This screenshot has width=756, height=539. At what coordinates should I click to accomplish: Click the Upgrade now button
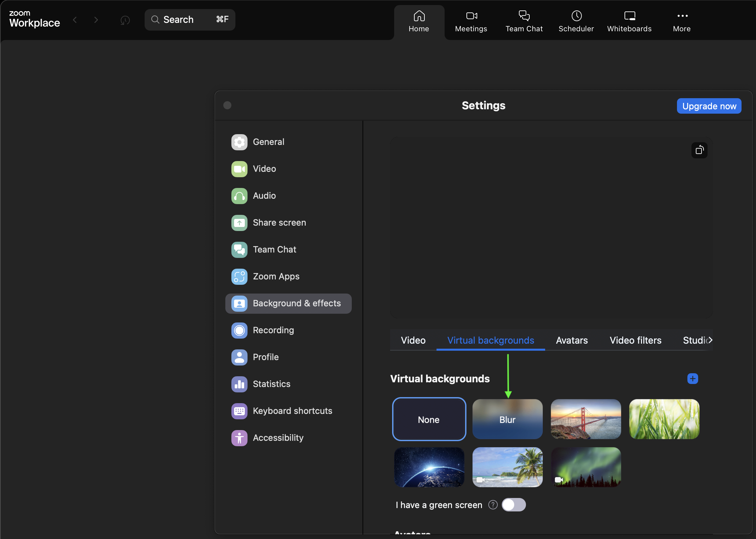[x=709, y=106]
